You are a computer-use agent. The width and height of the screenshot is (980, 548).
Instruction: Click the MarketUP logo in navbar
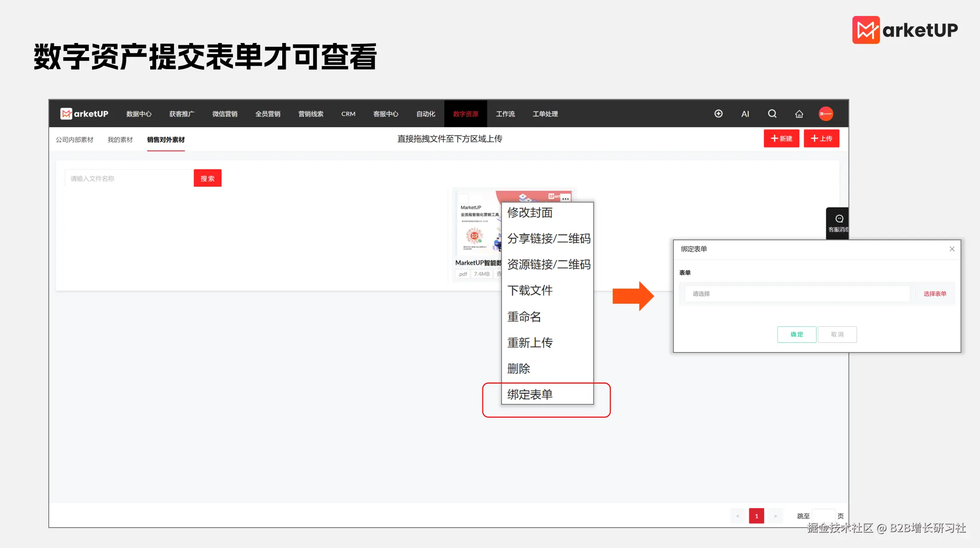point(84,114)
